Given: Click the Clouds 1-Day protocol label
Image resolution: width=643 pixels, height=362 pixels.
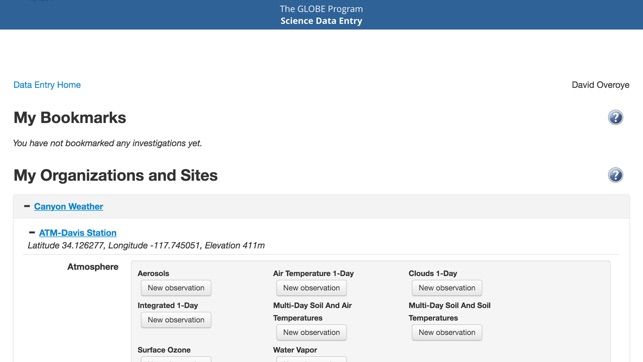Looking at the screenshot, I should (433, 273).
